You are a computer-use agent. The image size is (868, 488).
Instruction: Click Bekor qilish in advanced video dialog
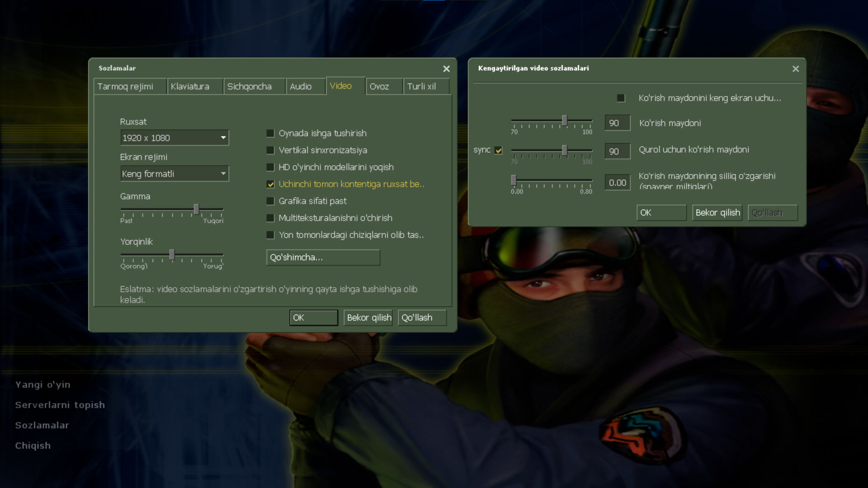coord(717,213)
